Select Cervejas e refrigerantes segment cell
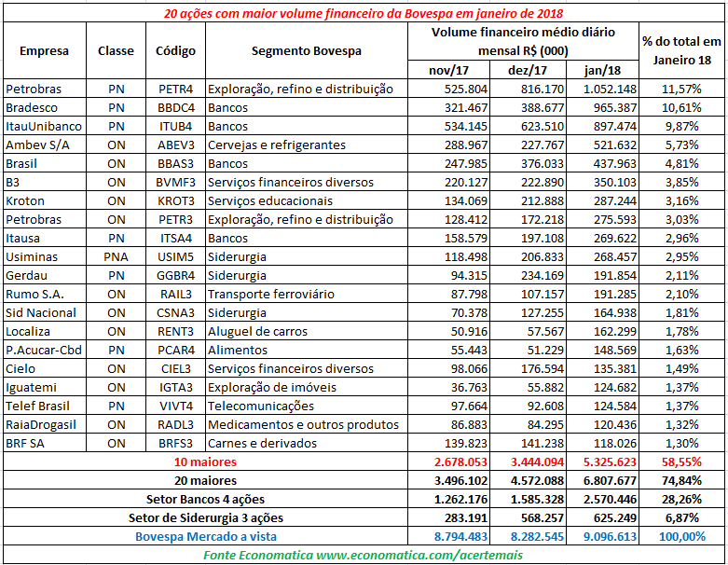This screenshot has height=565, width=728. tap(307, 145)
